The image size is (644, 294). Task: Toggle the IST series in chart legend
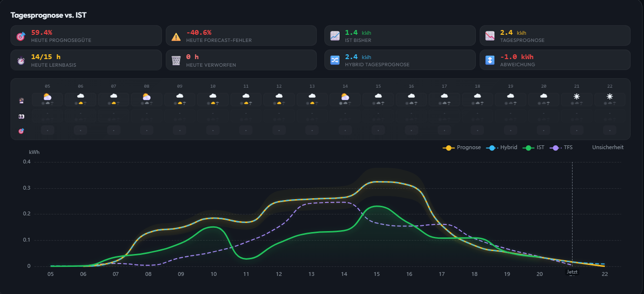point(533,148)
